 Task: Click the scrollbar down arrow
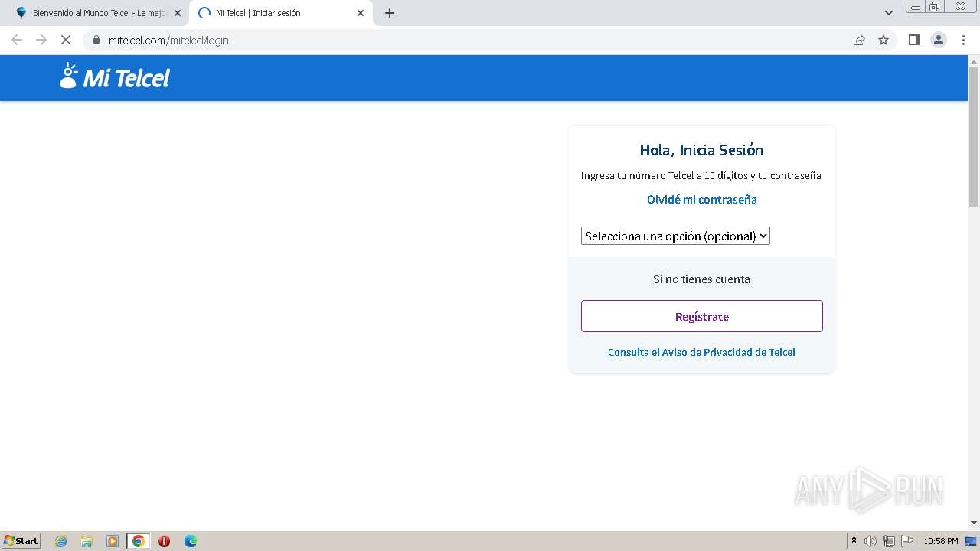(974, 523)
